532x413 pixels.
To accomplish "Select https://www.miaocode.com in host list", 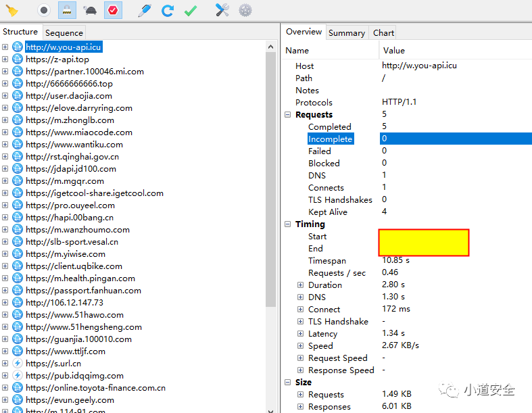I will click(x=78, y=132).
